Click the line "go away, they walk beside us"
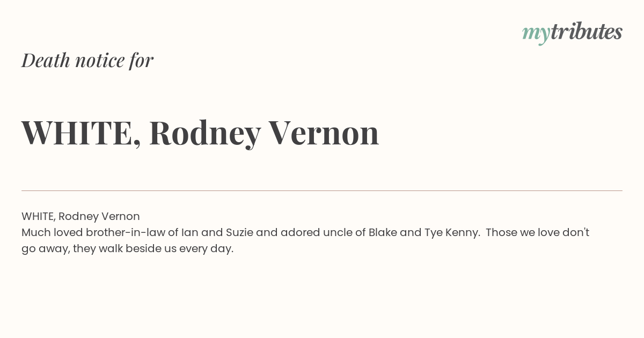 99,249
